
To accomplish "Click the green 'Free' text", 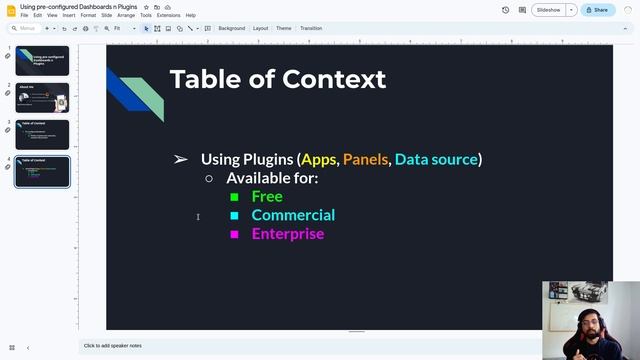I will (x=267, y=196).
